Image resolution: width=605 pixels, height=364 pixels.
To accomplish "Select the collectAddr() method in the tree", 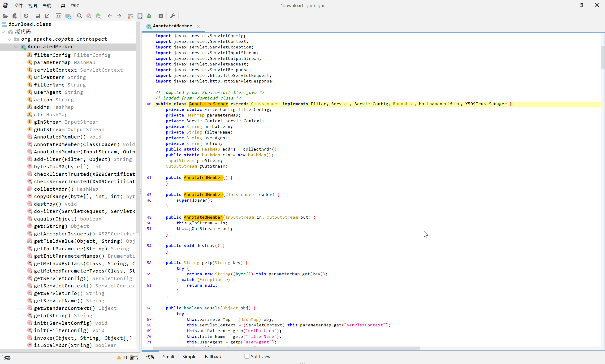I will click(x=66, y=189).
